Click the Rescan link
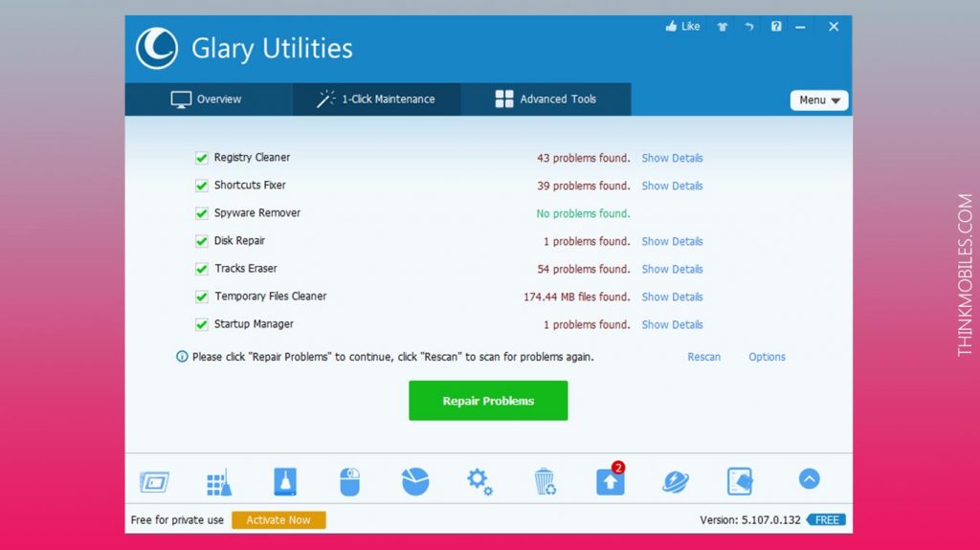 click(x=703, y=357)
